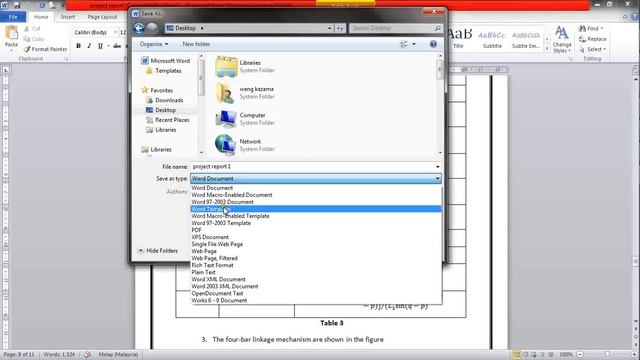Viewport: 640px width, 360px height.
Task: Click the New folder button
Action: pos(196,44)
